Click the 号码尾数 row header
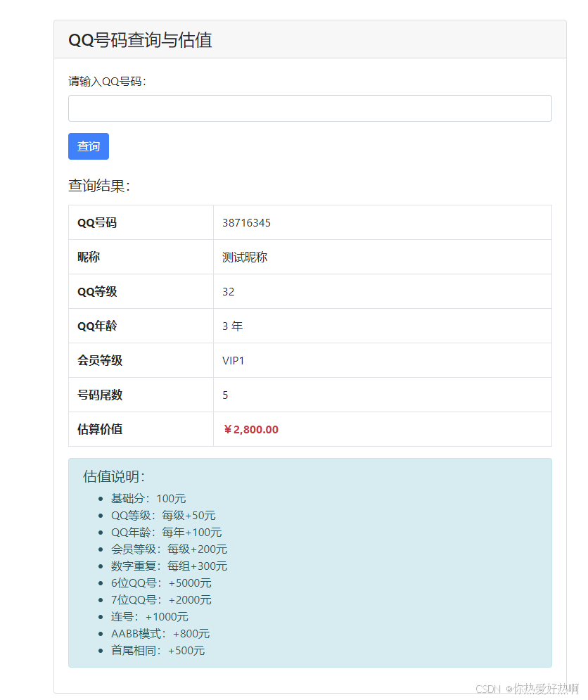 [x=100, y=395]
